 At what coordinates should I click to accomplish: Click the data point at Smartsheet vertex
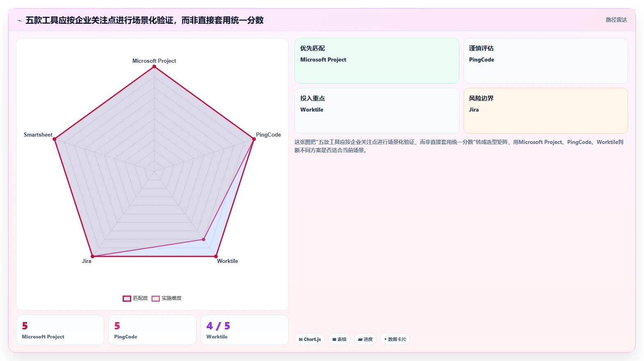click(x=54, y=139)
